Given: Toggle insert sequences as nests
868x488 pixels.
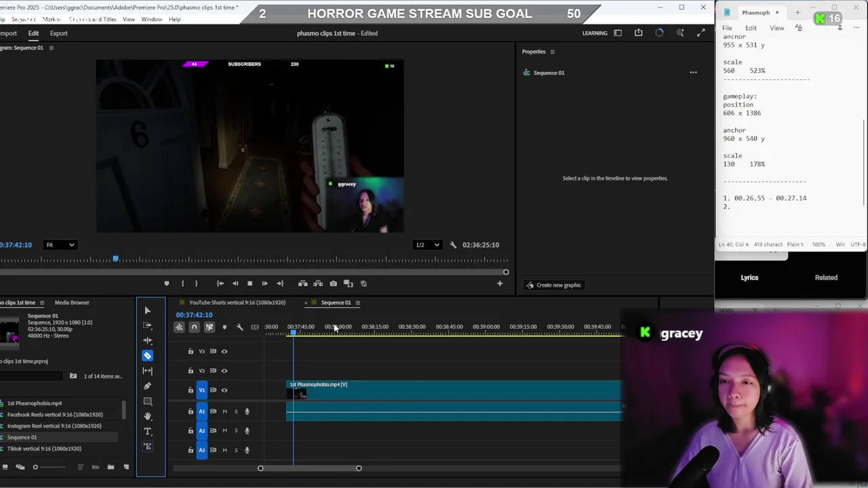Looking at the screenshot, I should tap(179, 327).
